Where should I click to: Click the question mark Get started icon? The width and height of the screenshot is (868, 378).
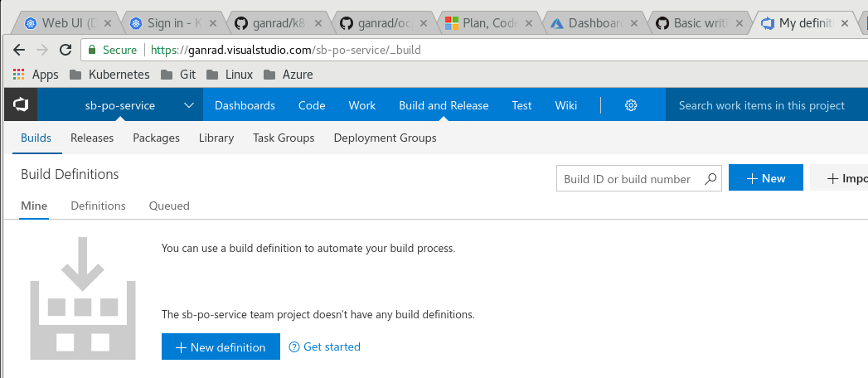tap(294, 347)
